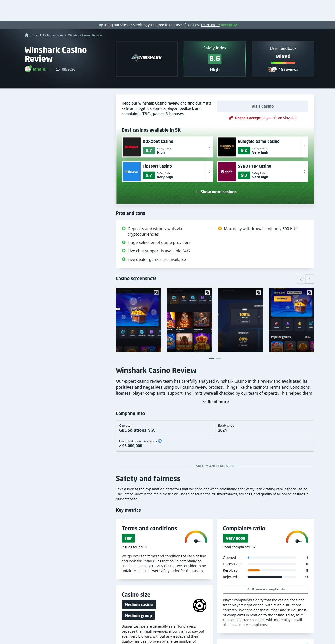Click the Medium group badge

(138, 616)
